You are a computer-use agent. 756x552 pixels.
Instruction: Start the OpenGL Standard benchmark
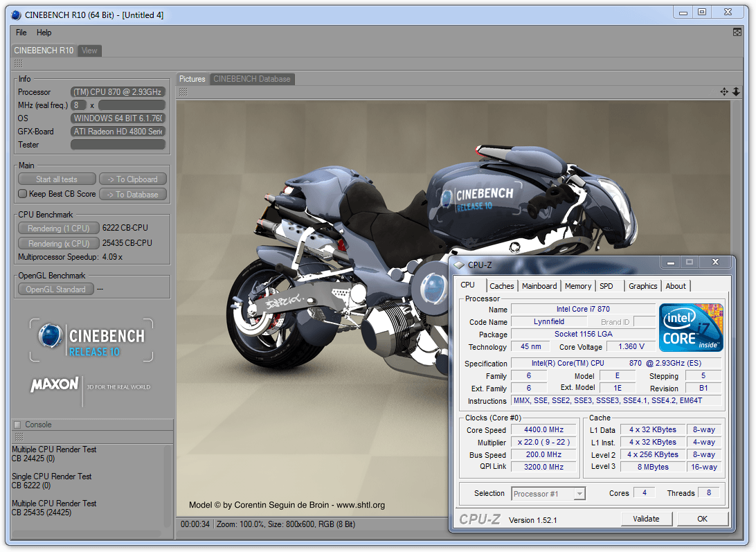56,290
